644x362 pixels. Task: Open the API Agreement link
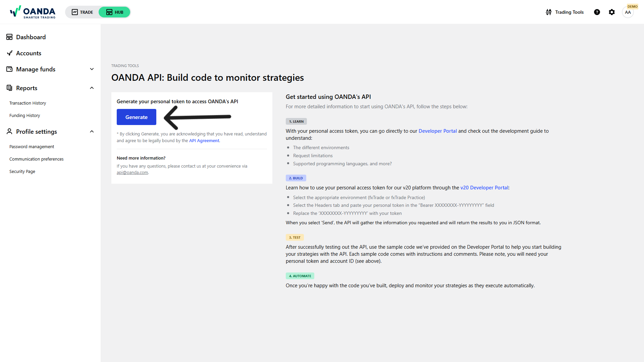click(204, 140)
